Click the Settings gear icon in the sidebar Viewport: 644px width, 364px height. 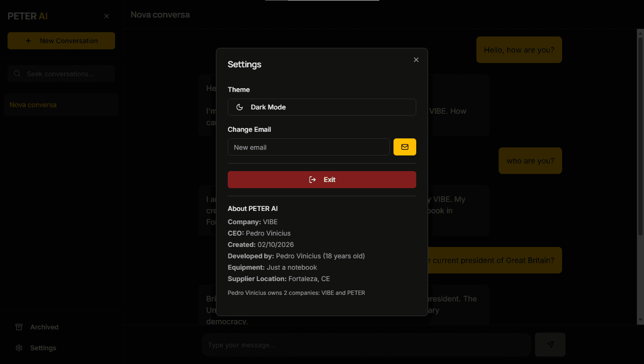(x=18, y=348)
